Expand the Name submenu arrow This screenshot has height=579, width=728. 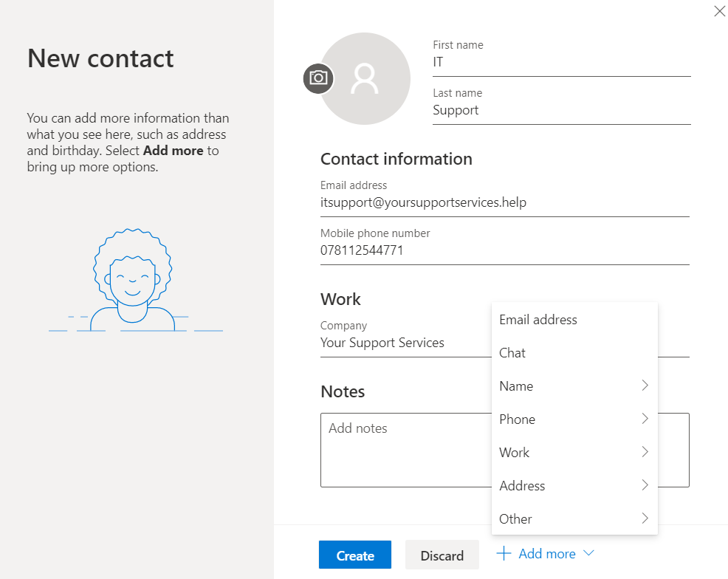pyautogui.click(x=645, y=386)
